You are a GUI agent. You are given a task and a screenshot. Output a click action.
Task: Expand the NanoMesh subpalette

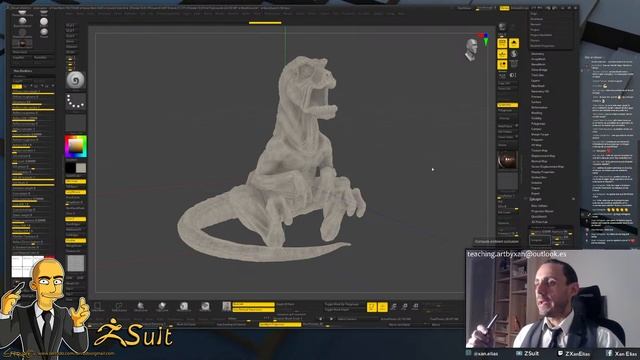(538, 64)
